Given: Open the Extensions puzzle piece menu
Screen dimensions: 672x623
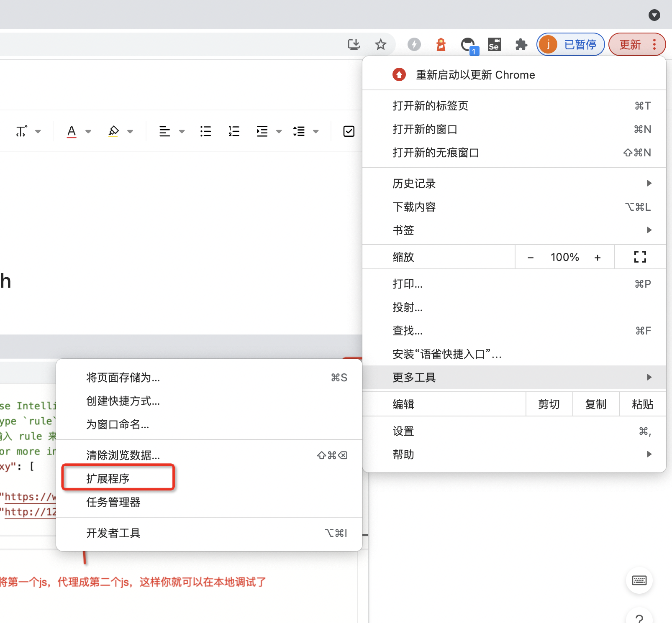Looking at the screenshot, I should pyautogui.click(x=521, y=44).
